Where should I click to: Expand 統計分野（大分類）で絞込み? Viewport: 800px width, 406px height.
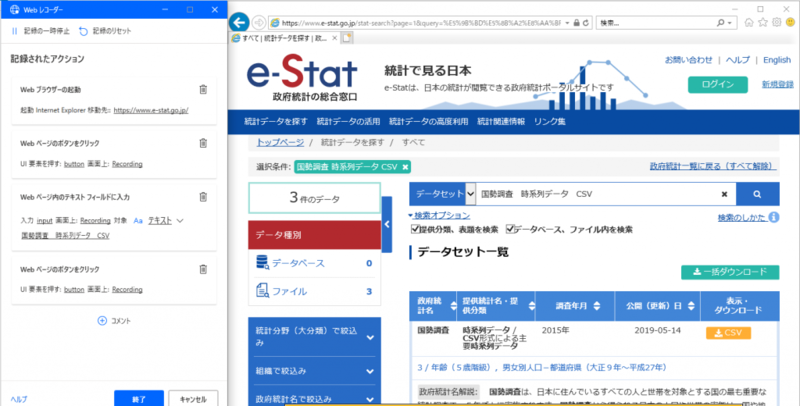click(x=314, y=337)
